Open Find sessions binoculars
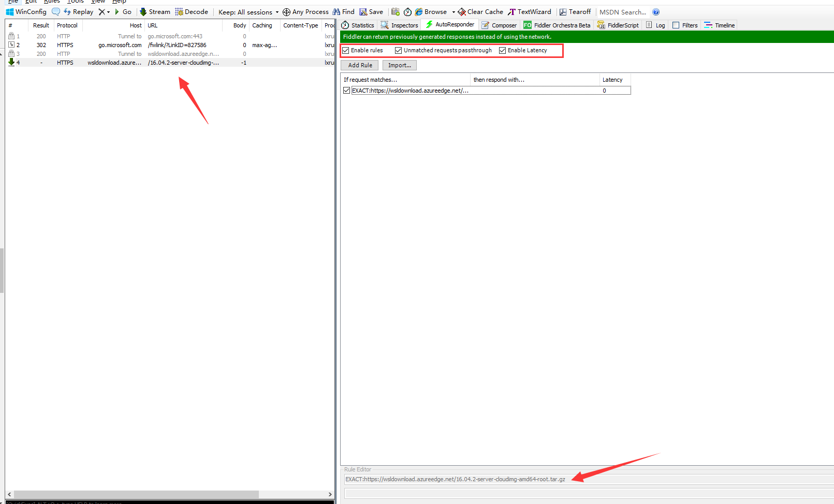The image size is (834, 504). tap(343, 12)
